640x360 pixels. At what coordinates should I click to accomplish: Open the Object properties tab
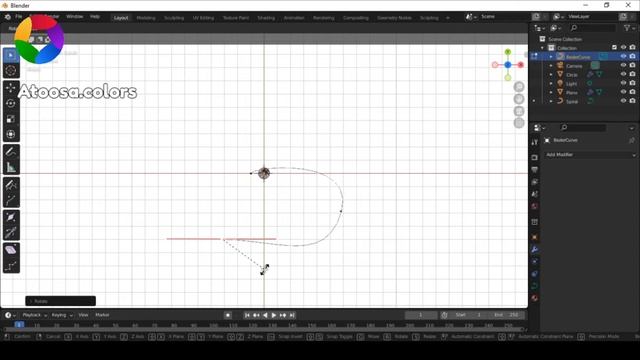click(x=535, y=238)
